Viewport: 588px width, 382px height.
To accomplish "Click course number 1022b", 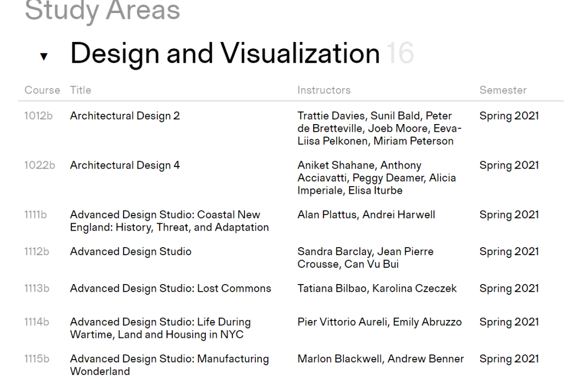I will (x=39, y=165).
